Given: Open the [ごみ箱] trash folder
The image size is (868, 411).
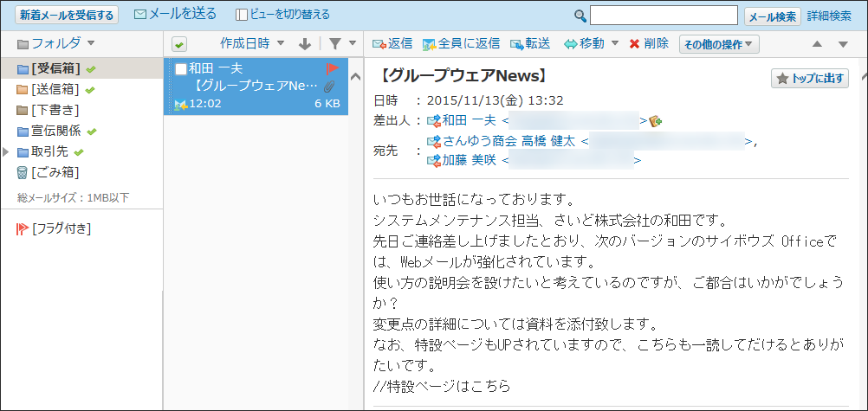Looking at the screenshot, I should (x=48, y=172).
